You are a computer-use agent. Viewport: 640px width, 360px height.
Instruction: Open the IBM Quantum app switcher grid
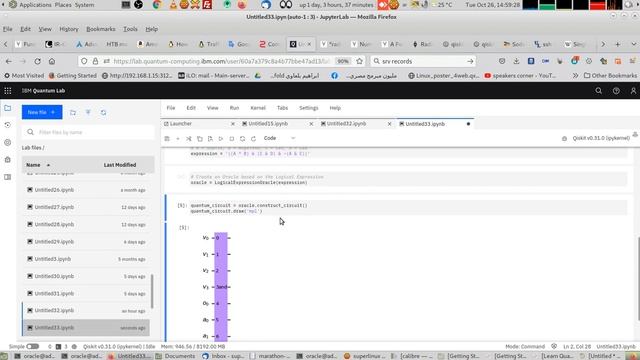8,91
